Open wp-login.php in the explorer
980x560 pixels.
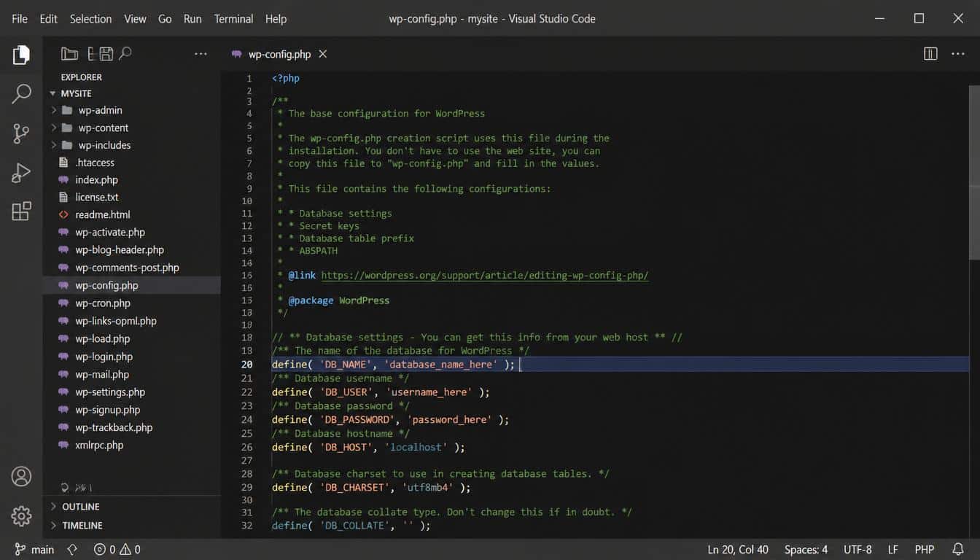(x=104, y=357)
